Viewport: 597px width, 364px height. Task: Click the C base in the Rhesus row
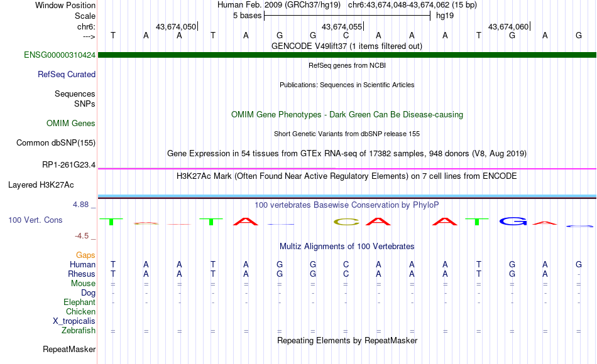tap(346, 274)
